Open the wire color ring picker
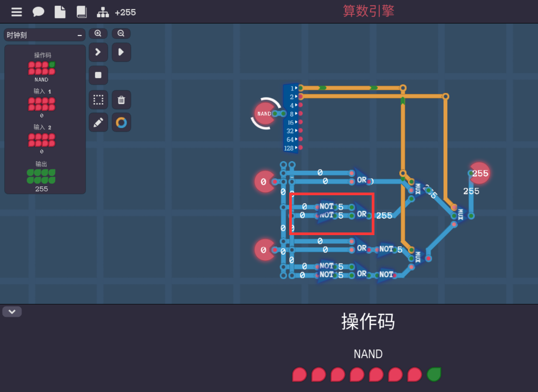Screen dimensions: 538x392 pos(121,123)
